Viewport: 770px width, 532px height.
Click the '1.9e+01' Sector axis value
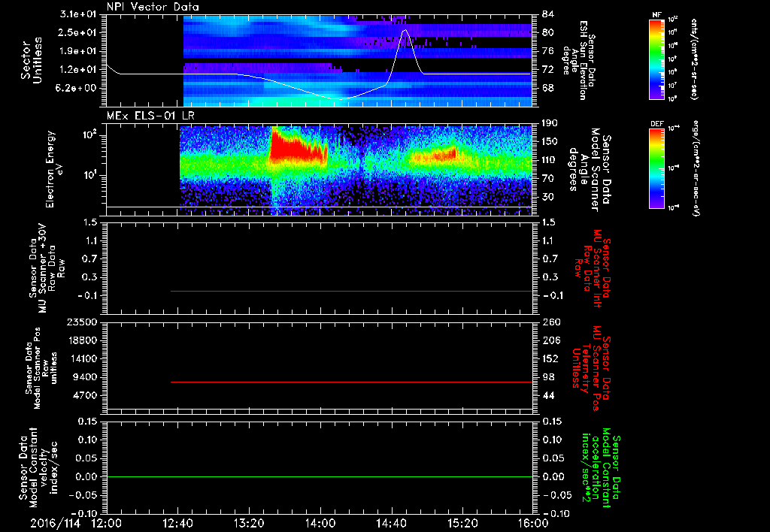click(x=78, y=51)
